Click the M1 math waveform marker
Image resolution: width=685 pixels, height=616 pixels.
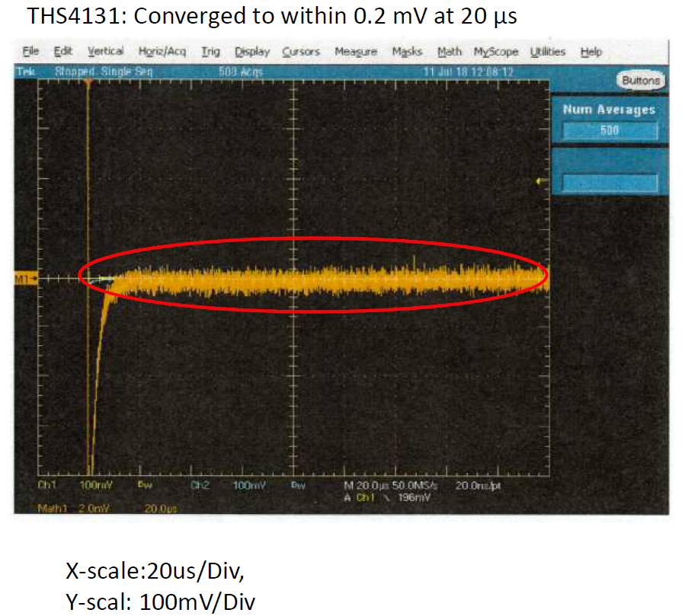pos(26,278)
